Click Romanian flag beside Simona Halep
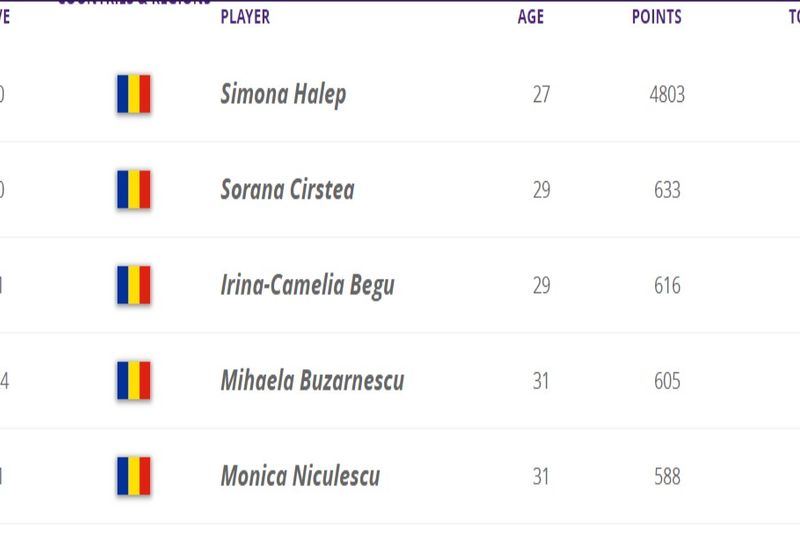 coord(133,94)
